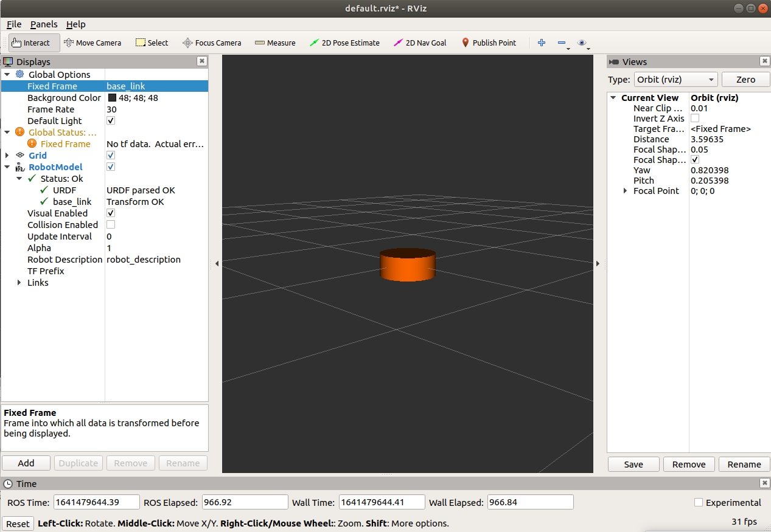Click the minus remove-tool icon
Image resolution: width=771 pixels, height=532 pixels.
pos(562,43)
